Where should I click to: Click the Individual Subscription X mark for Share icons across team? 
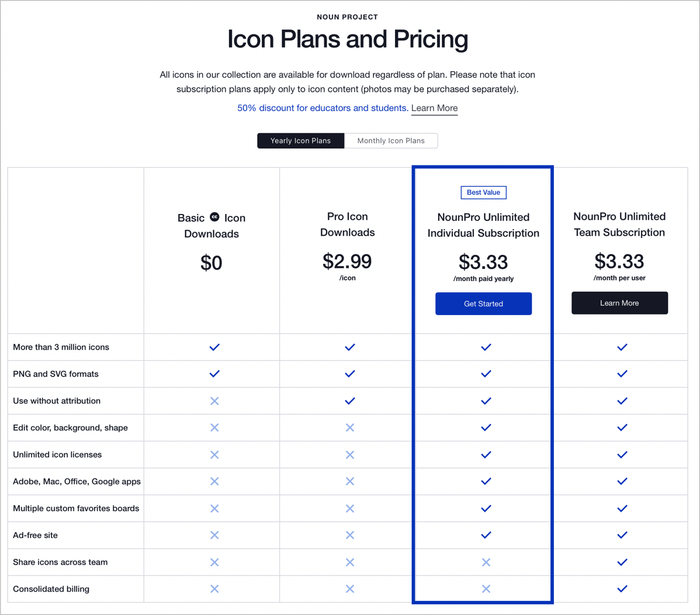click(x=486, y=562)
